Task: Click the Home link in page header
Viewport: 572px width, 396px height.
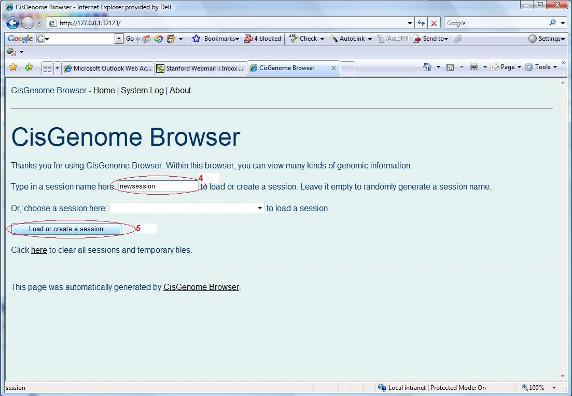Action: [104, 90]
